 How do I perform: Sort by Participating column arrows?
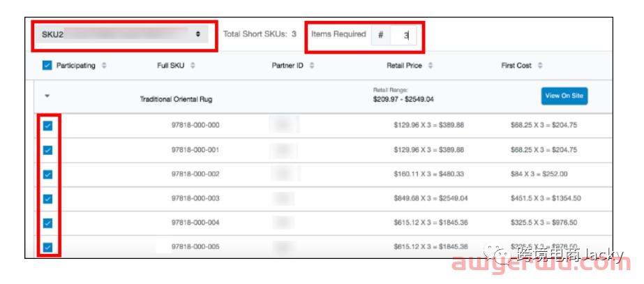(104, 66)
